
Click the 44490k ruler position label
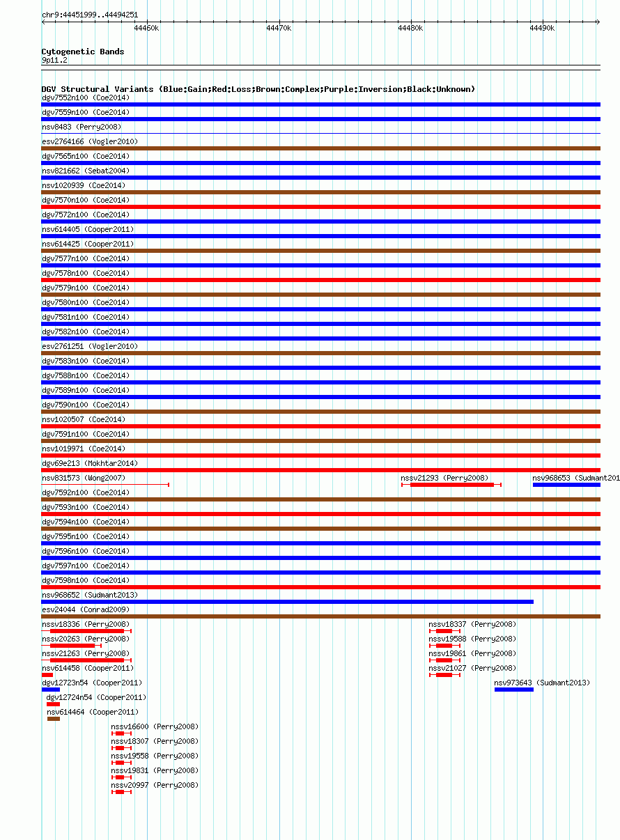click(542, 29)
